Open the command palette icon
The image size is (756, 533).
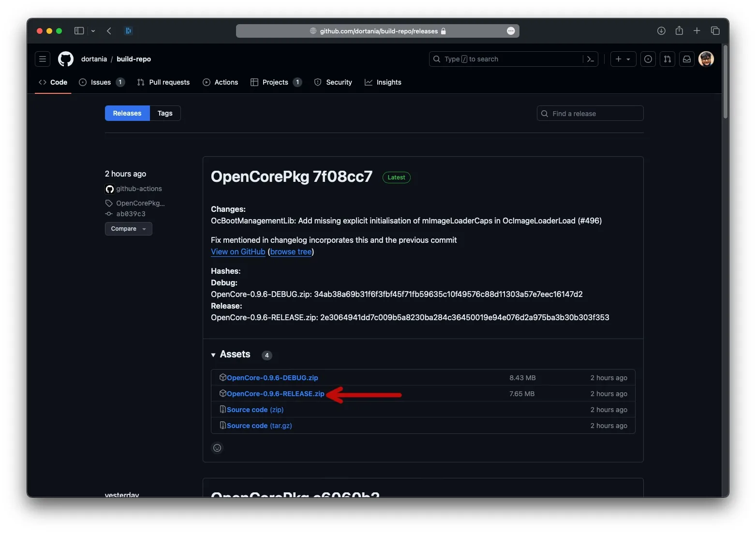pos(591,59)
